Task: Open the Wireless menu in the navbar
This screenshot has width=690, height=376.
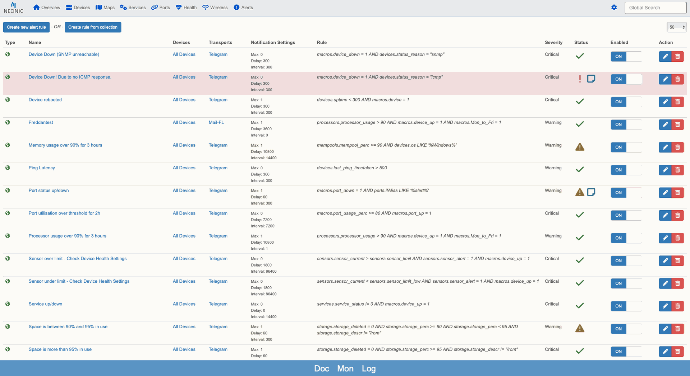Action: coord(215,7)
